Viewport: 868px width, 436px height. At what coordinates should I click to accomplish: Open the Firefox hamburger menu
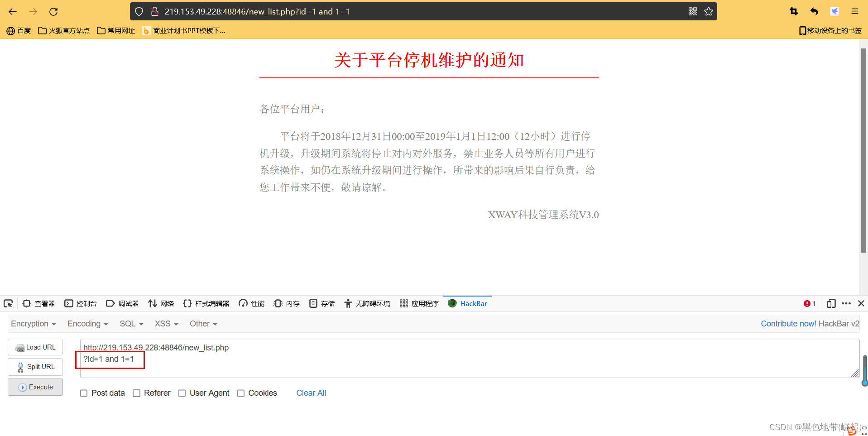pos(854,12)
